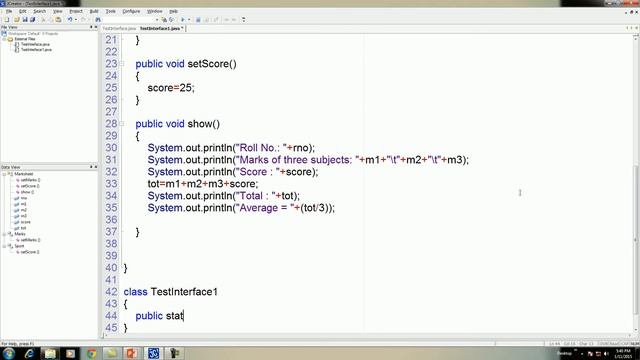
Task: Open the Run button dropdown arrow
Action: tap(189, 20)
